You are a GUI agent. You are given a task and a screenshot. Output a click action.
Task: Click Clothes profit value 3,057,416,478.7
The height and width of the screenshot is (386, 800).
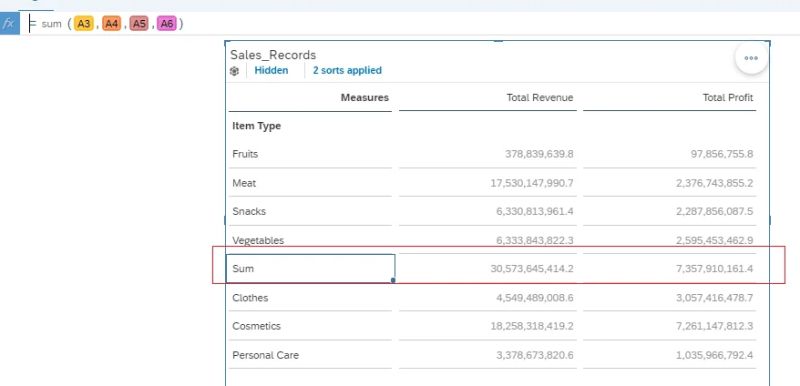pyautogui.click(x=715, y=297)
